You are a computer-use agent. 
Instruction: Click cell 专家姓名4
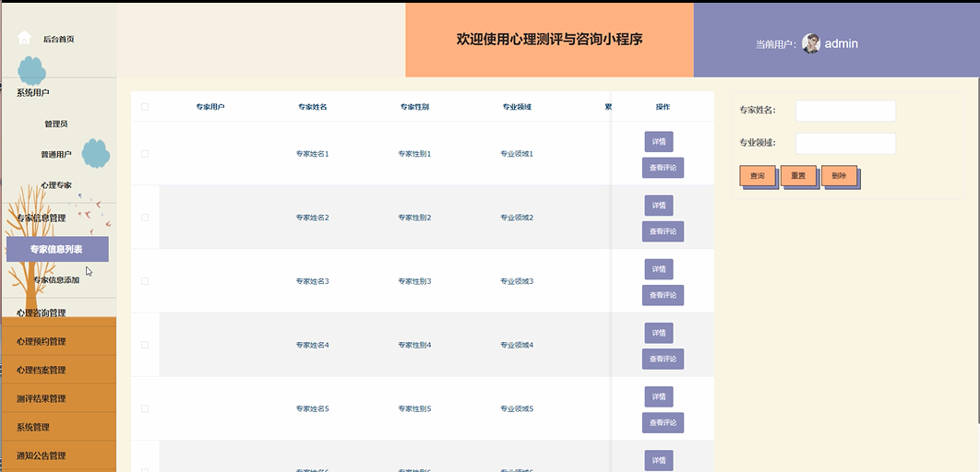(x=313, y=345)
